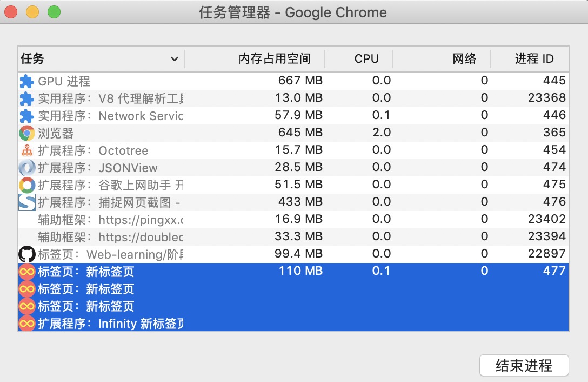Click the 99.4 MB memory value
Screen dimensions: 588x382
tap(299, 253)
